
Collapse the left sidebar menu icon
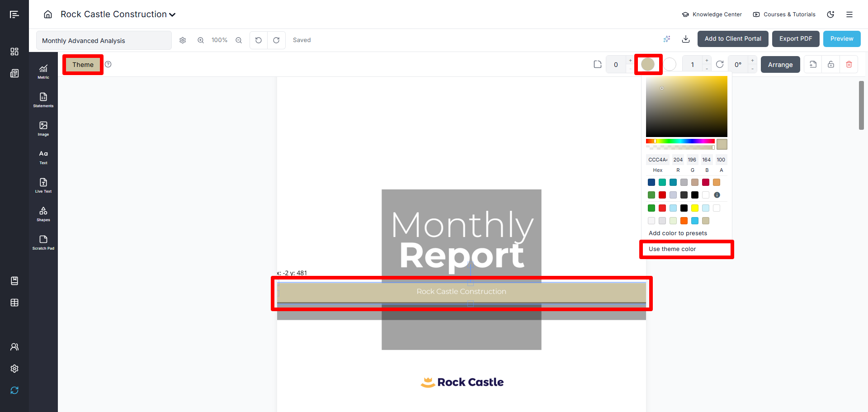point(14,14)
